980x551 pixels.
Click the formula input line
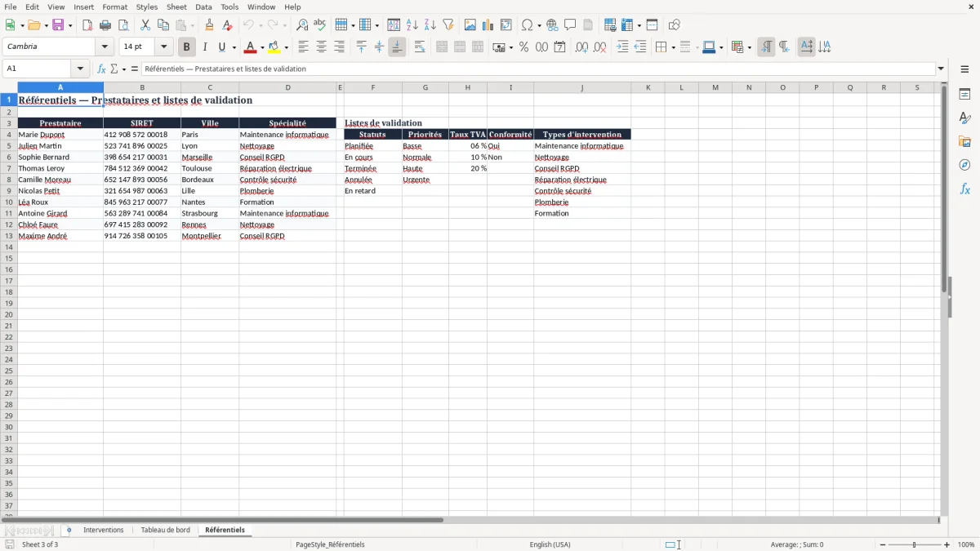click(538, 69)
